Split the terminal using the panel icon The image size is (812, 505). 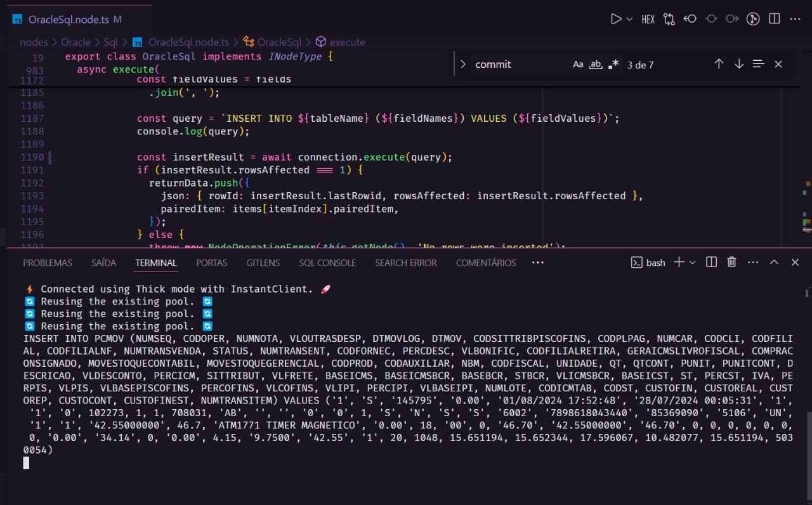click(712, 262)
